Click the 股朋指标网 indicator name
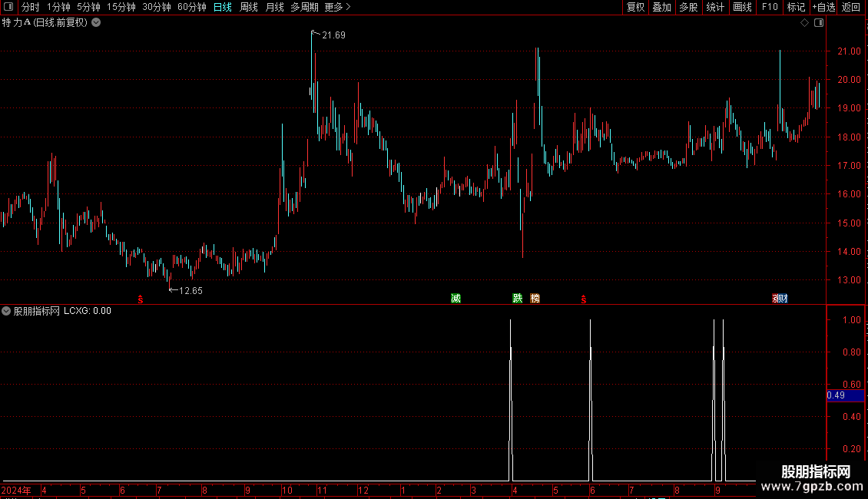The height and width of the screenshot is (499, 868). click(x=37, y=311)
